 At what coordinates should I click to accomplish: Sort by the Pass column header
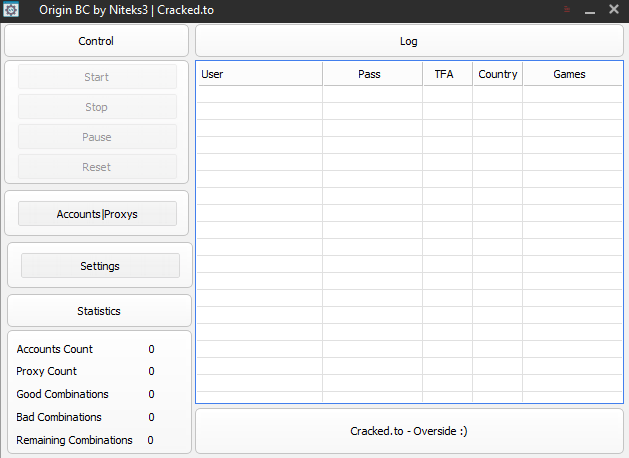click(x=373, y=74)
